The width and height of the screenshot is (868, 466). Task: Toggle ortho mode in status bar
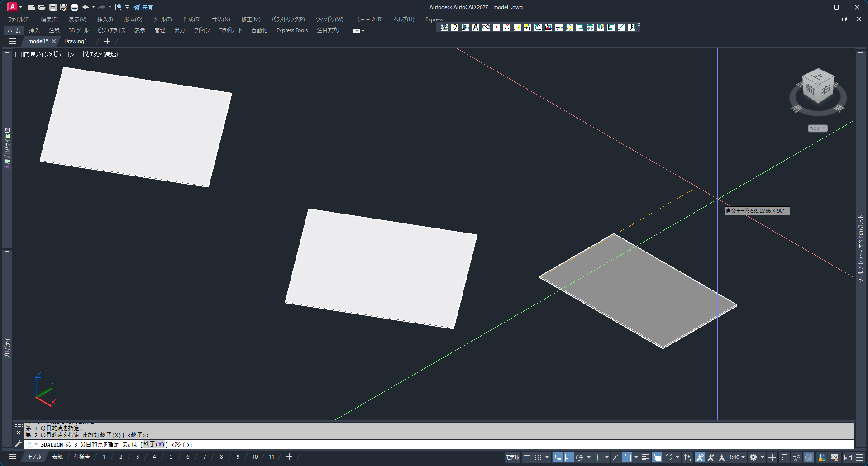pyautogui.click(x=569, y=457)
